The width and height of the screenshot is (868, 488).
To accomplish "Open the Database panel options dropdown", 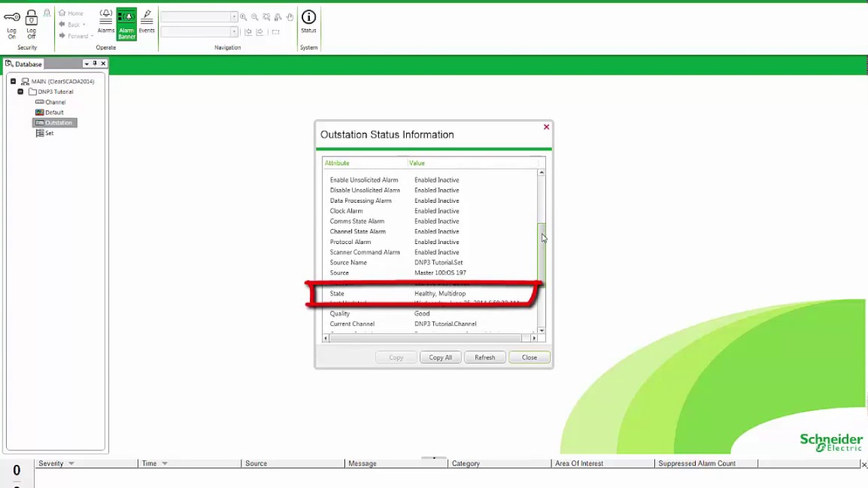I will tap(86, 64).
